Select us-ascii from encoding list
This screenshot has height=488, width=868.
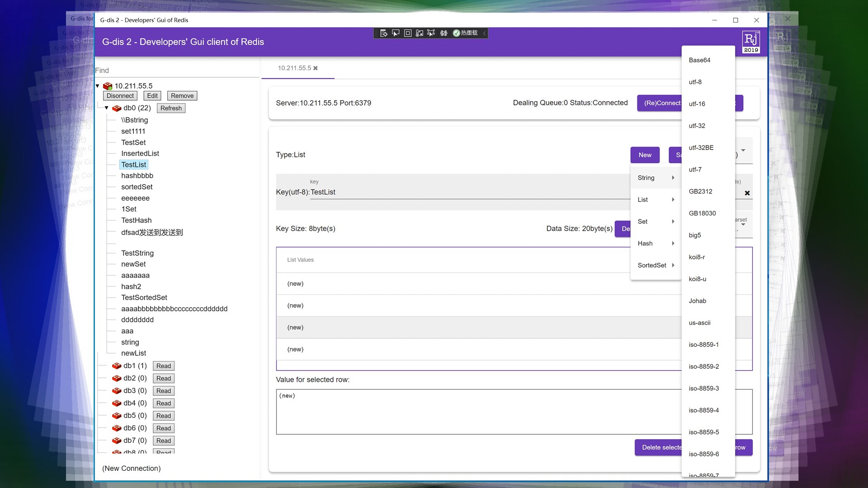[x=708, y=323]
